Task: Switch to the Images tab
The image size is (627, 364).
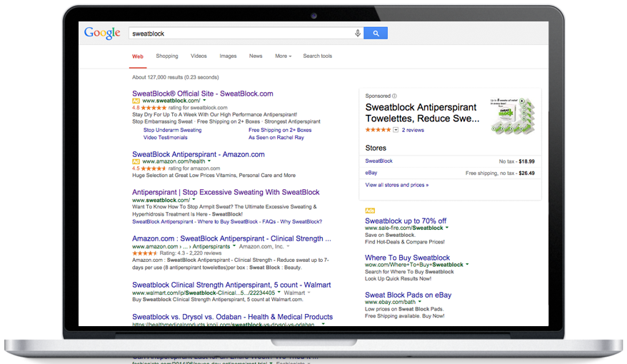Action: (x=228, y=56)
